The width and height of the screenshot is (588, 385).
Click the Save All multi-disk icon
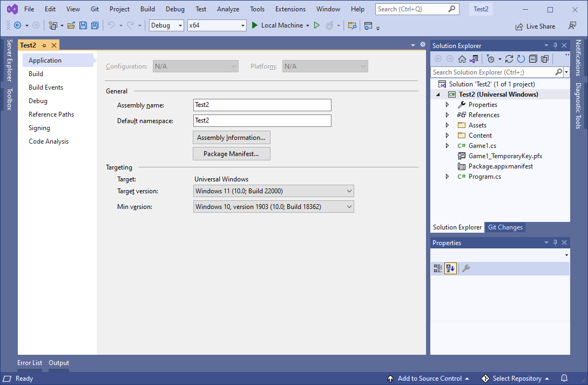[95, 25]
